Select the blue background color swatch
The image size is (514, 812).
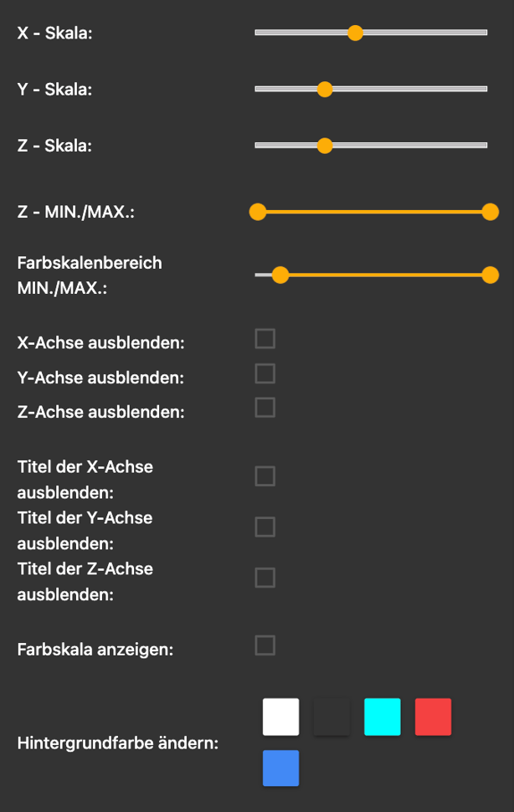click(280, 768)
